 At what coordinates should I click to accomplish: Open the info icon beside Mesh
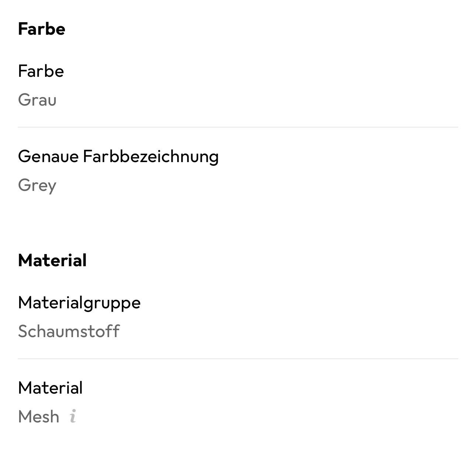coord(73,416)
